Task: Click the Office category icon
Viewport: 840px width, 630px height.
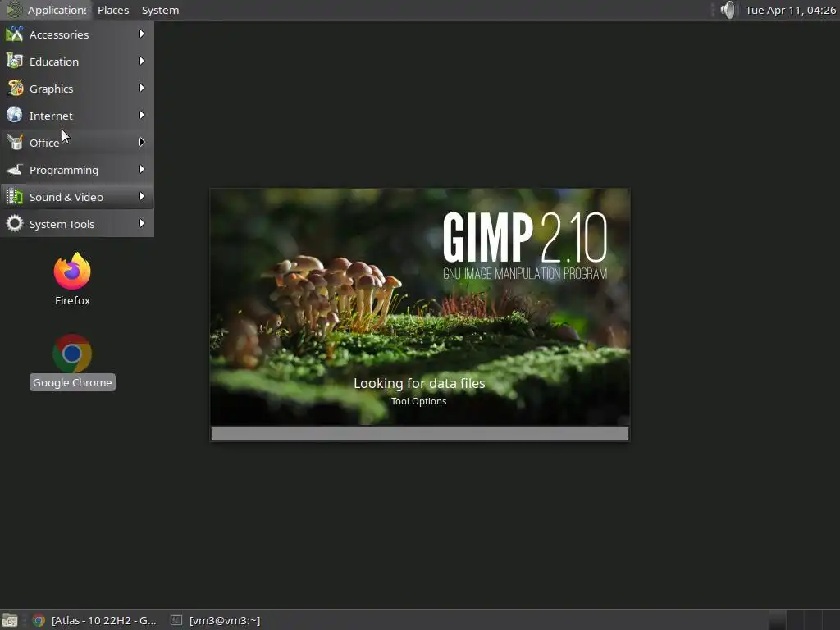Action: (15, 143)
